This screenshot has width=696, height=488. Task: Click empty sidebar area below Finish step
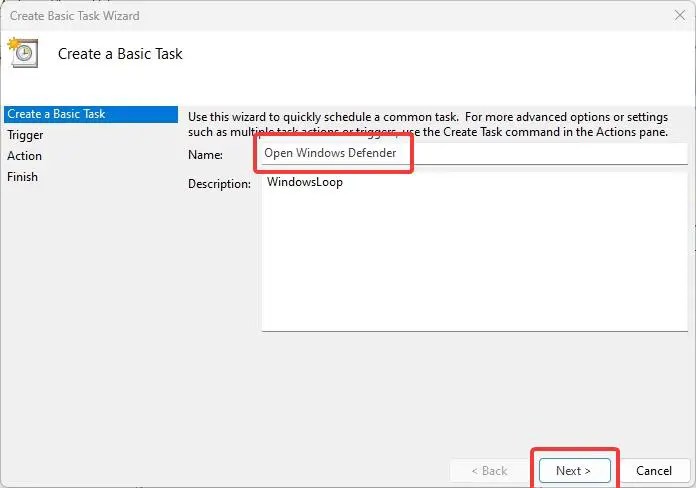click(91, 311)
